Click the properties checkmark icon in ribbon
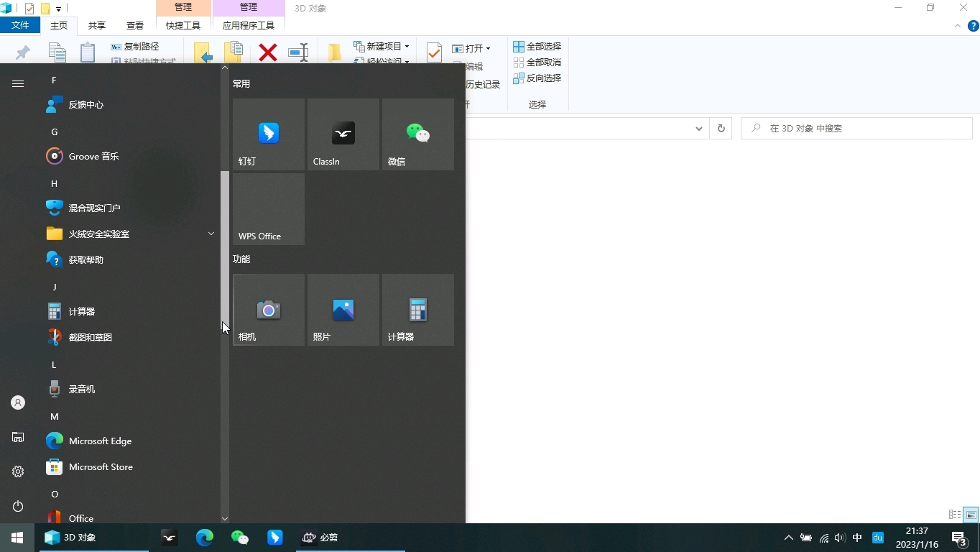Screen dimensions: 980x552 434,52
